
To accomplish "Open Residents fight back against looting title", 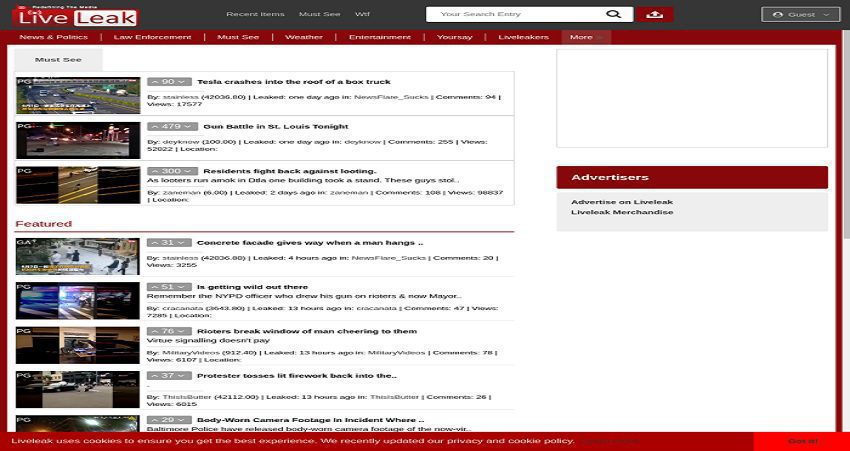I will [x=289, y=171].
